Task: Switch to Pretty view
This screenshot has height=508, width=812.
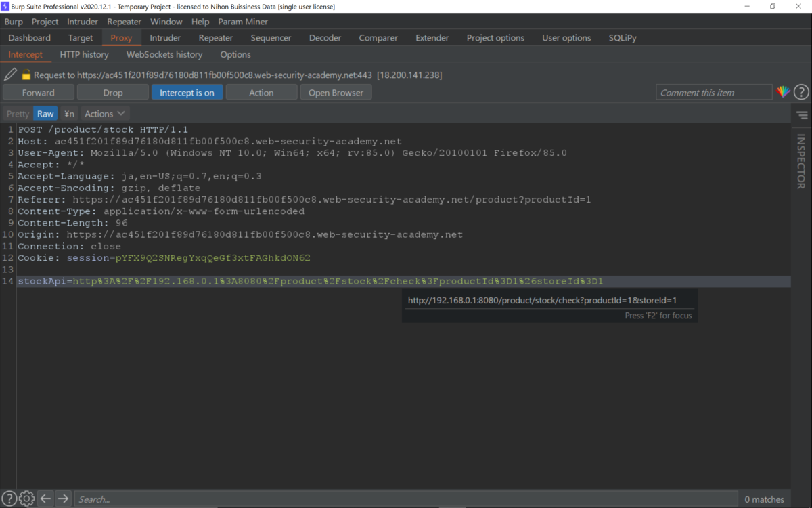Action: [x=18, y=114]
